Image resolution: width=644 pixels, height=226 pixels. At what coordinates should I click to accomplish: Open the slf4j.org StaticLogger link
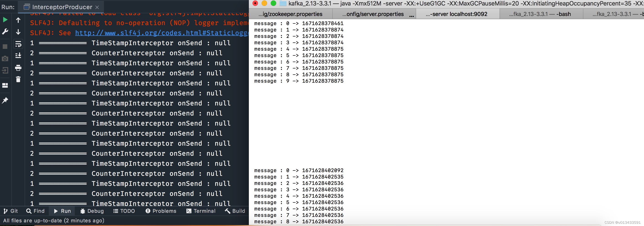pyautogui.click(x=162, y=33)
